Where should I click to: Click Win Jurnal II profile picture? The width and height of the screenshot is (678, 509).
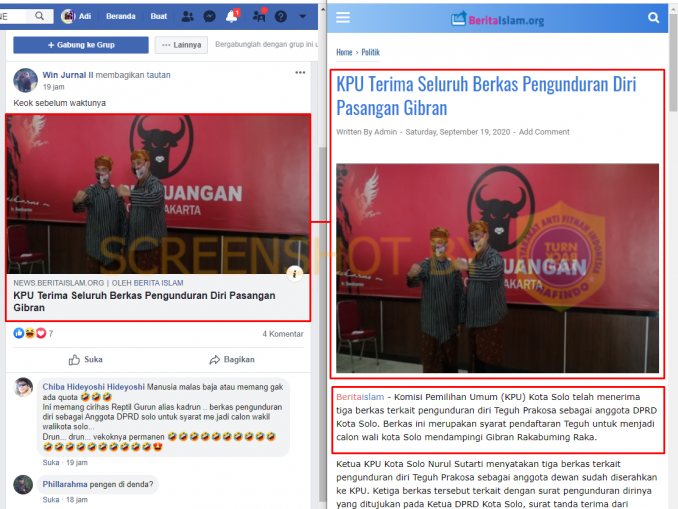(x=26, y=80)
